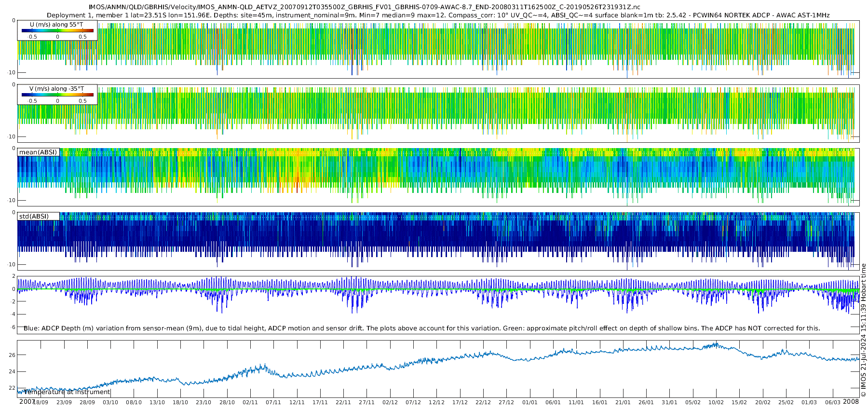This screenshot has height=410, width=868.
Task: Click the 2007 year label on the time axis
Action: pos(27,402)
